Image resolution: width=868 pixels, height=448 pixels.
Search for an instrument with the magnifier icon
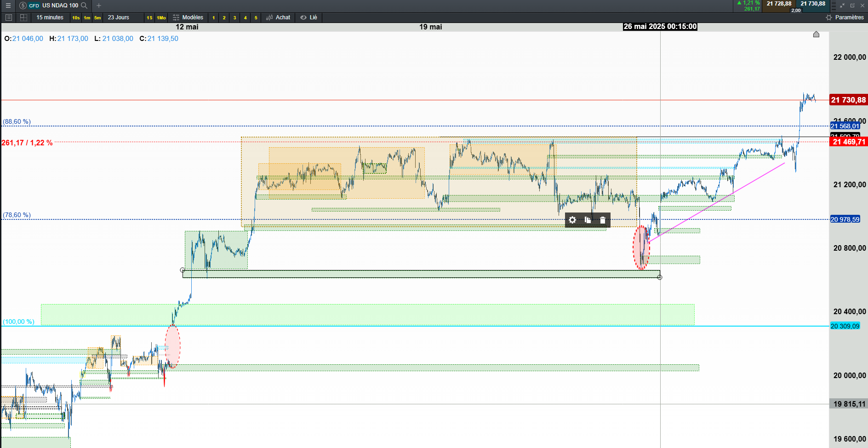84,6
